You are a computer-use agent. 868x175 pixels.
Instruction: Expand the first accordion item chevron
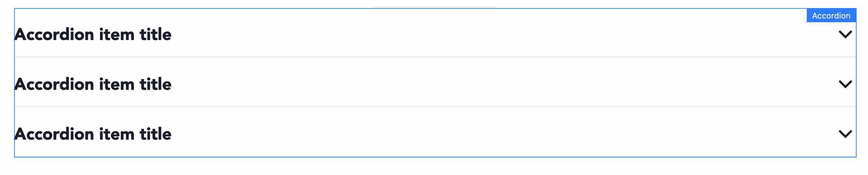pyautogui.click(x=845, y=34)
